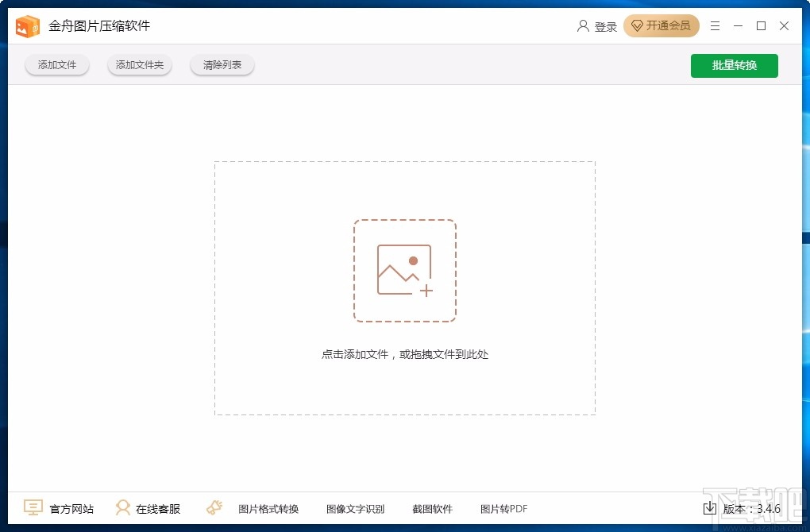The width and height of the screenshot is (810, 532).
Task: Open the 登录 login link
Action: tap(605, 25)
